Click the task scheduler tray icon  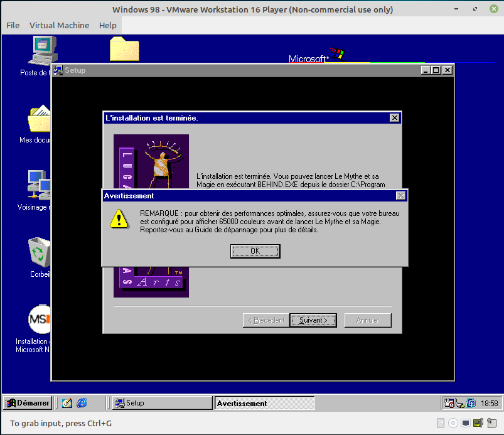pos(449,403)
